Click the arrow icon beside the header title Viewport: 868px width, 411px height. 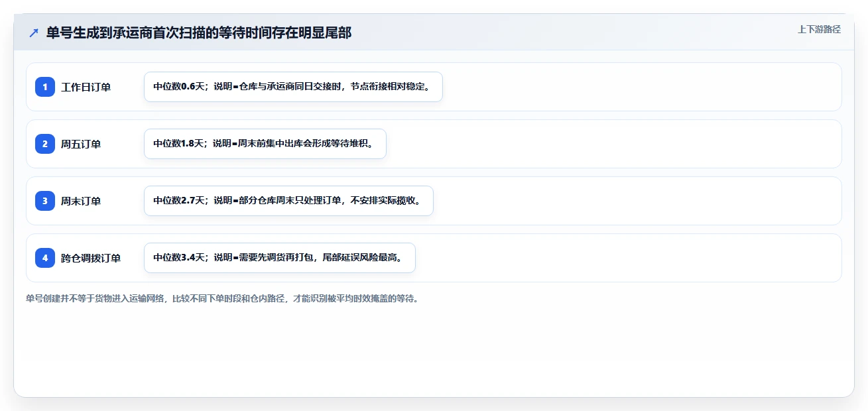34,33
